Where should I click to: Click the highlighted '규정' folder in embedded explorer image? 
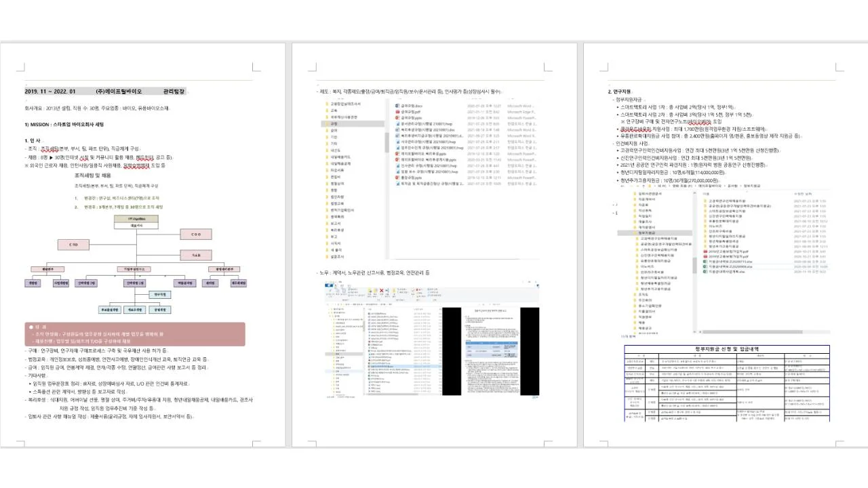point(353,124)
